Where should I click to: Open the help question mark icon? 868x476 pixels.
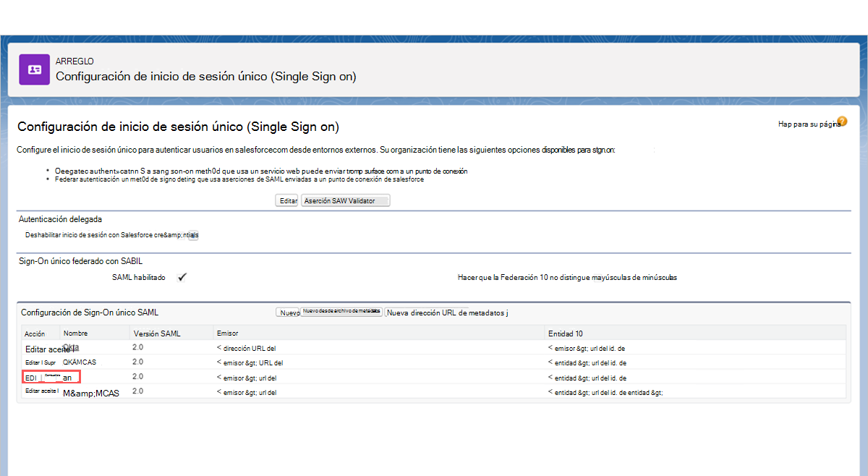[x=842, y=122]
